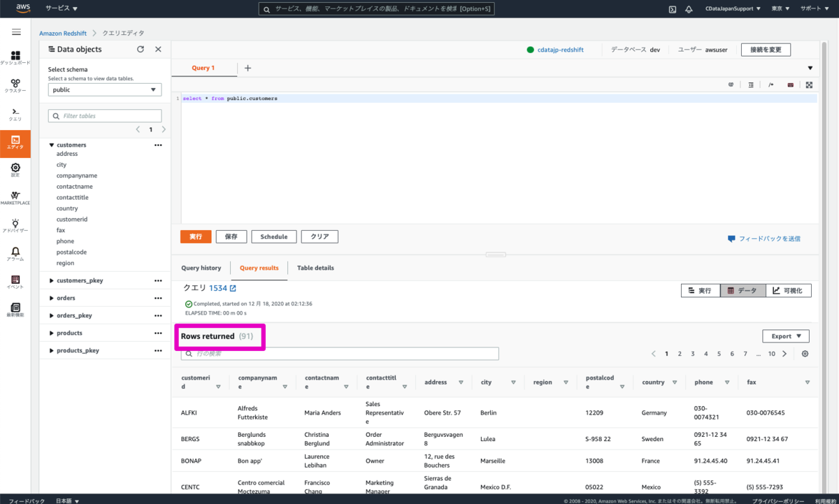
Task: Open the results table settings gear
Action: (805, 354)
